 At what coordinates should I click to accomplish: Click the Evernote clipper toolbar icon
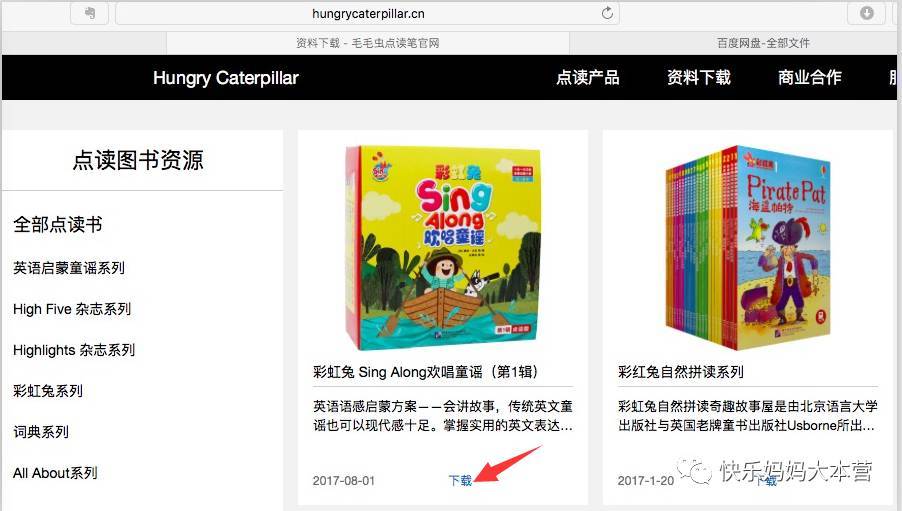coord(90,13)
